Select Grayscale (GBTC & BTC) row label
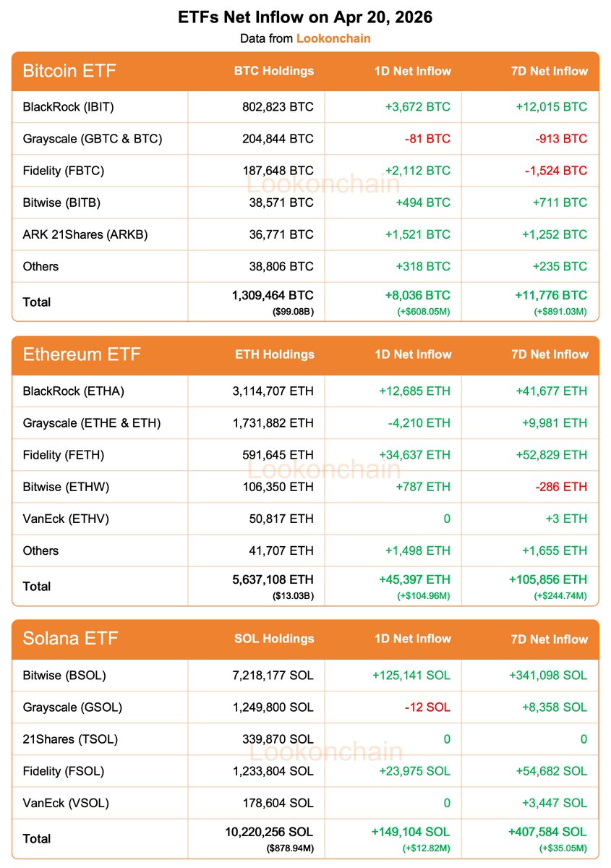611x868 pixels. (x=93, y=139)
